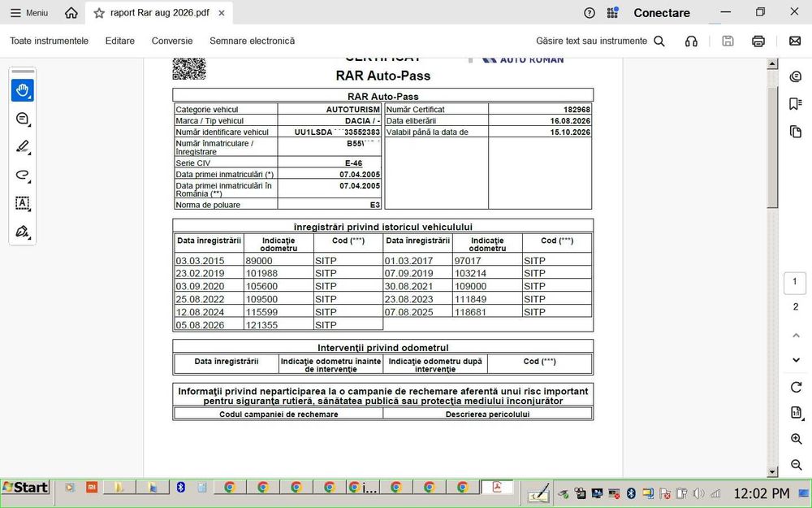Activate the highlighter pen tool

(x=22, y=146)
